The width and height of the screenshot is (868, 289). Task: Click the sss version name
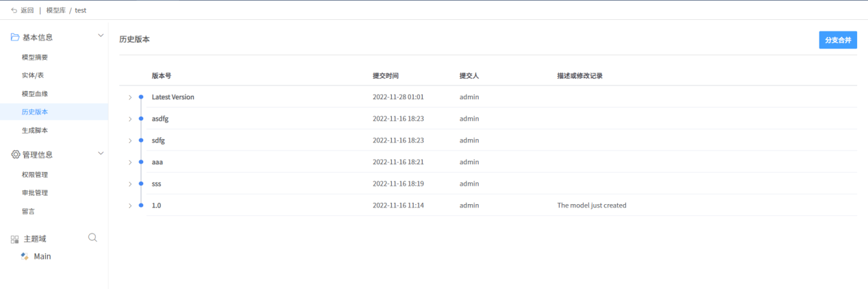click(x=156, y=184)
